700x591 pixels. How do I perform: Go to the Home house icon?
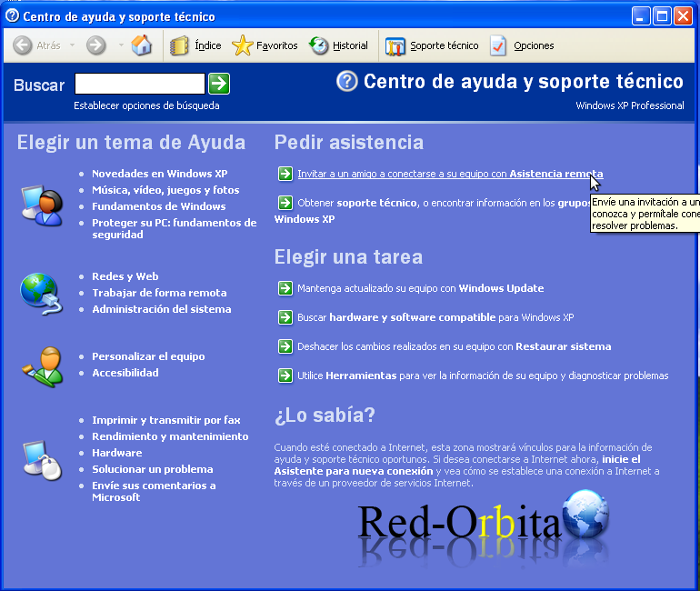[x=142, y=45]
